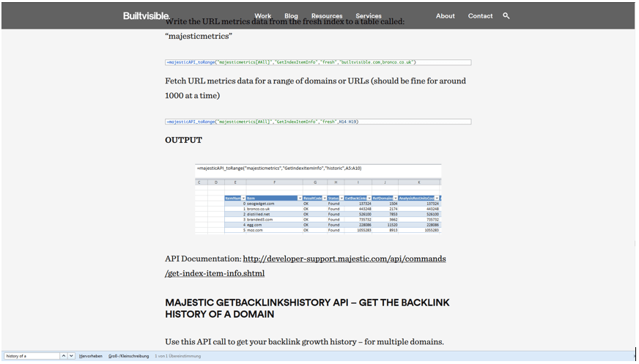The image size is (639, 364).
Task: Open the ResultCode column filter dropdown
Action: (325, 198)
